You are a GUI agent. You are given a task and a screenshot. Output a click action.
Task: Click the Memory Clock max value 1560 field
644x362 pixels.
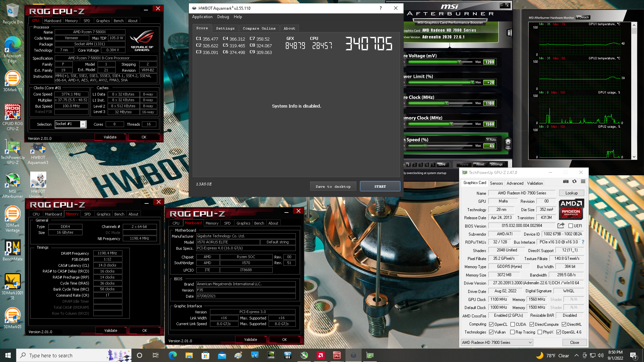(x=490, y=124)
